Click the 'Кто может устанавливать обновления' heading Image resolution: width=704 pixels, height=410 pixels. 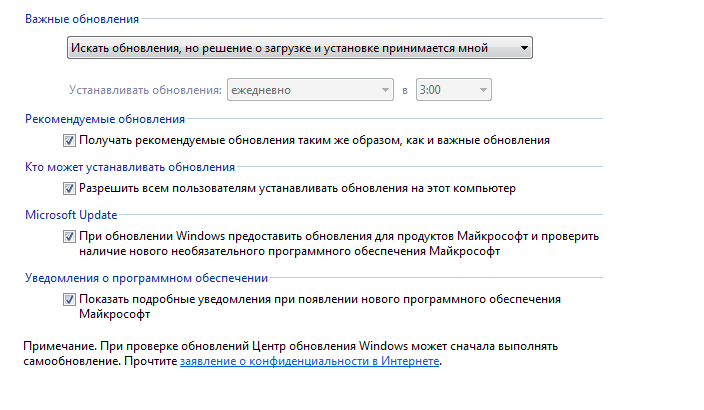point(130,167)
